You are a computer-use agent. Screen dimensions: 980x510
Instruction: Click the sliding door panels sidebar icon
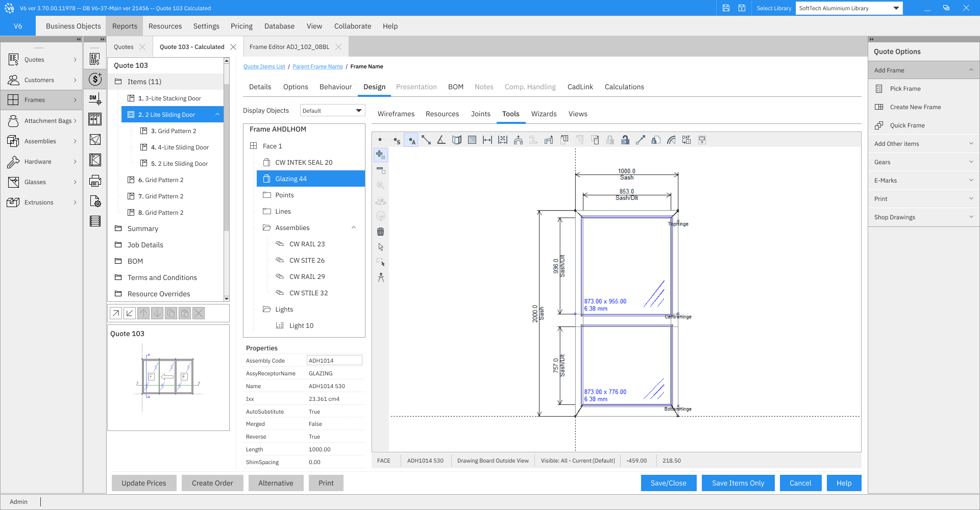[95, 119]
